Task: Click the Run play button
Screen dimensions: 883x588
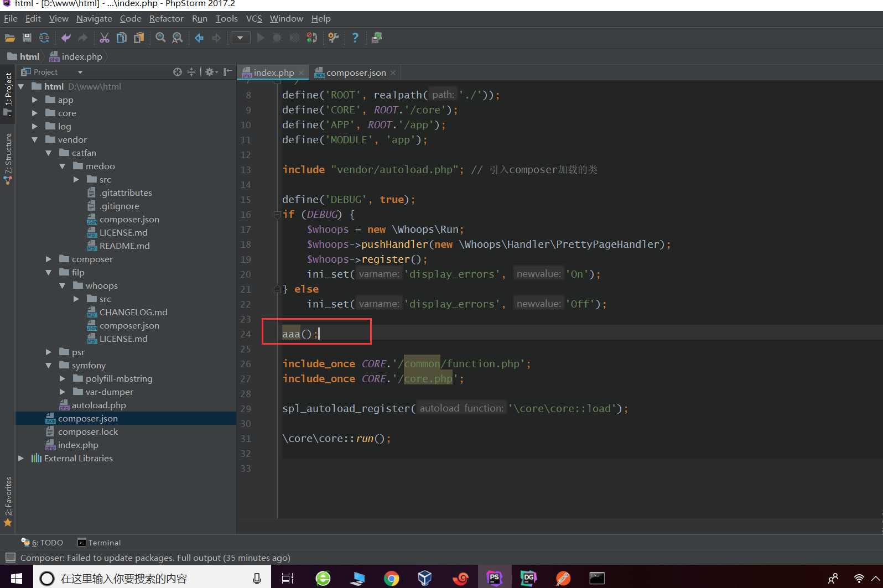Action: point(261,38)
